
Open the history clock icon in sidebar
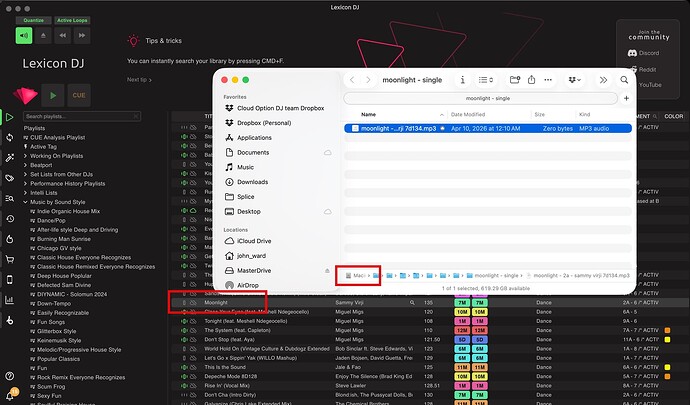tap(9, 219)
